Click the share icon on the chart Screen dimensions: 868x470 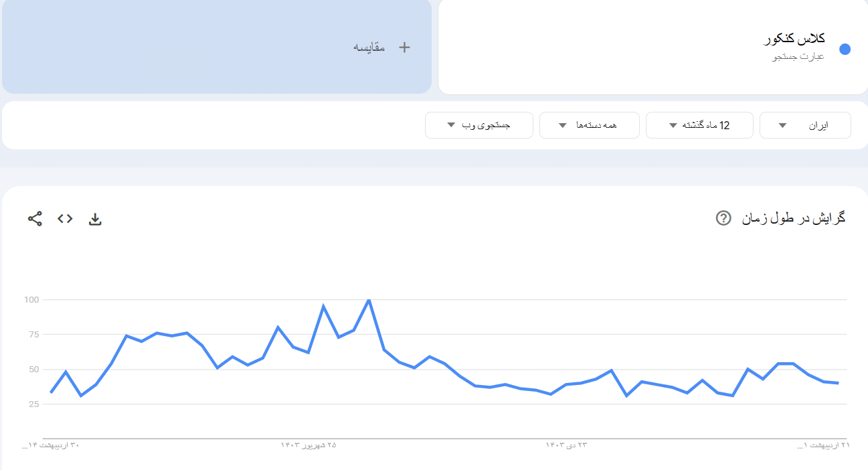click(35, 218)
